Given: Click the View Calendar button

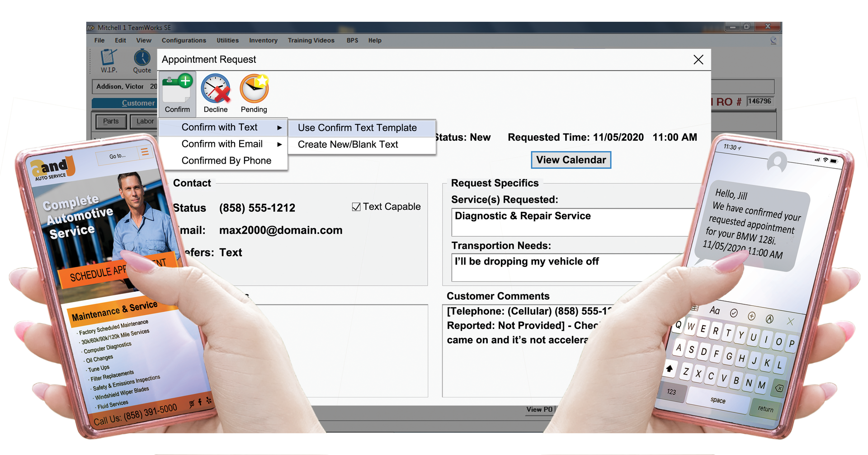Looking at the screenshot, I should (x=571, y=160).
